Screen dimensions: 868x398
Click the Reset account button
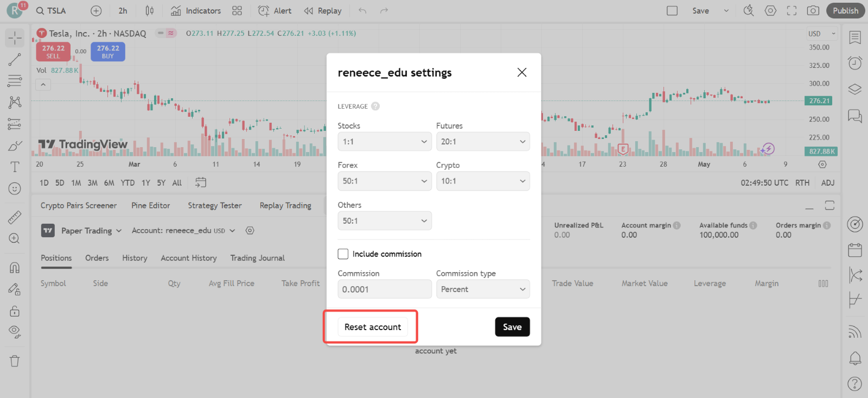[373, 327]
